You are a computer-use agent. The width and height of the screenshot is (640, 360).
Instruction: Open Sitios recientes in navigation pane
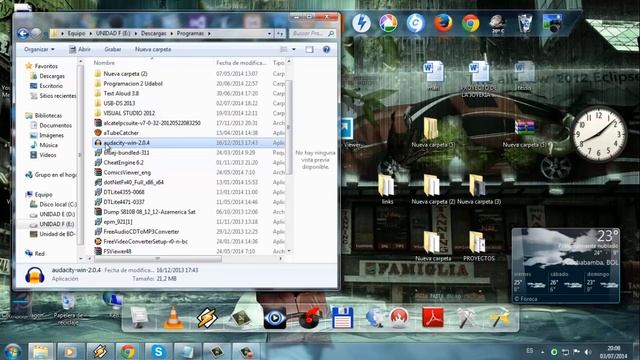coord(58,96)
